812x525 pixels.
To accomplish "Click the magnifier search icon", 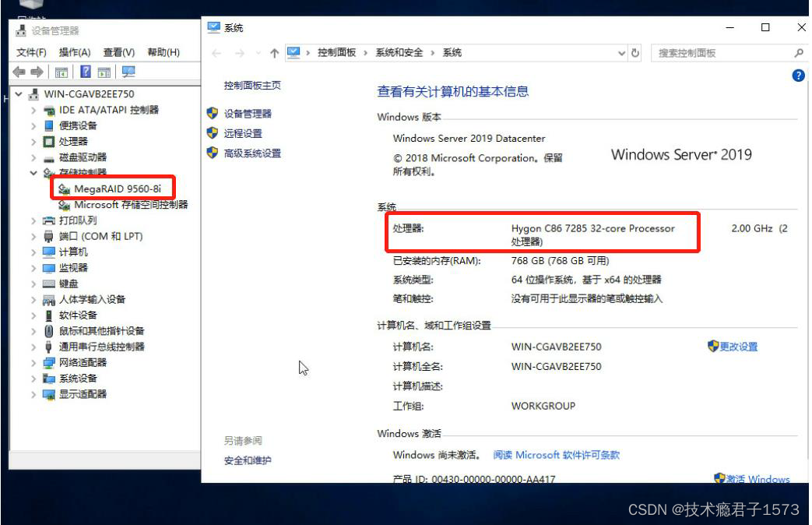I will [x=799, y=53].
